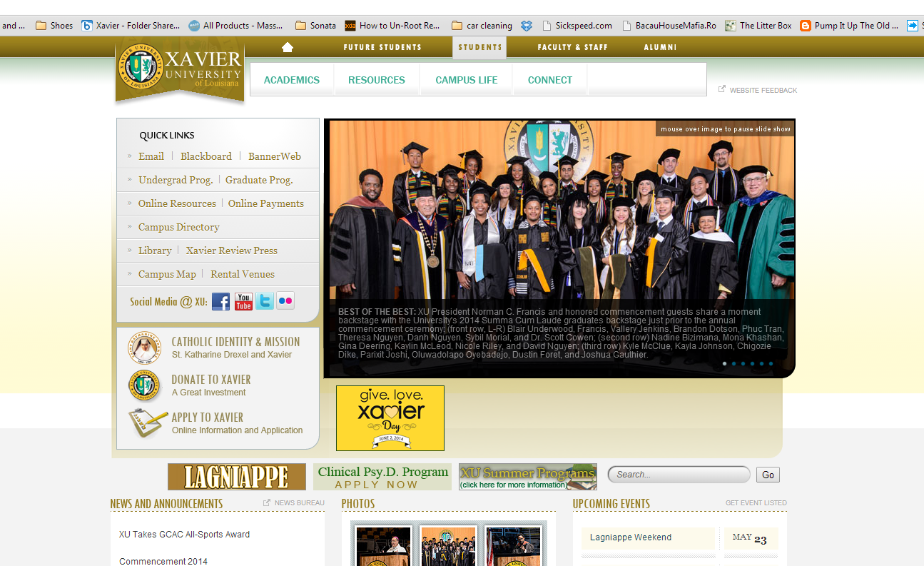The width and height of the screenshot is (924, 566).
Task: Click the Email quick link
Action: 151,156
